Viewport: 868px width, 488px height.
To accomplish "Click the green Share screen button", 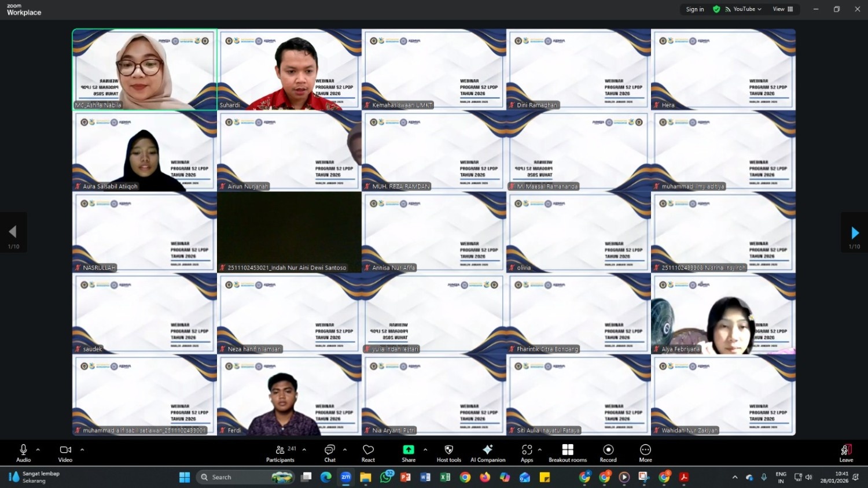I will (409, 453).
